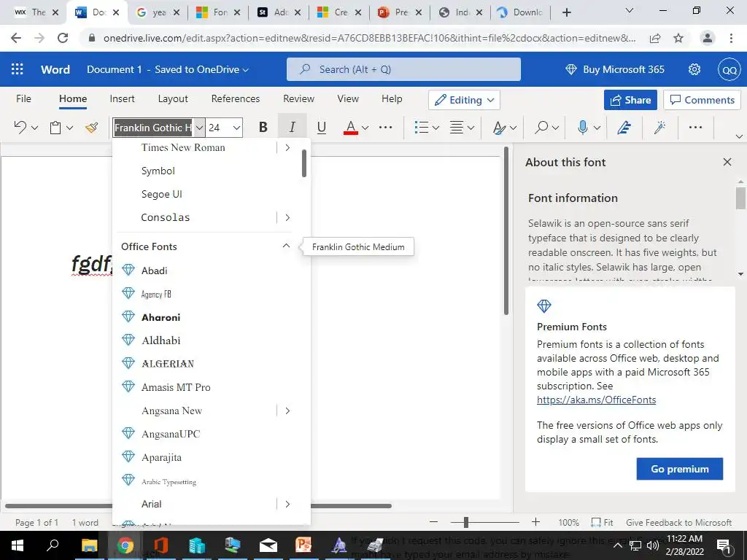Toggle Bold formatting
The width and height of the screenshot is (747, 560).
[x=263, y=127]
